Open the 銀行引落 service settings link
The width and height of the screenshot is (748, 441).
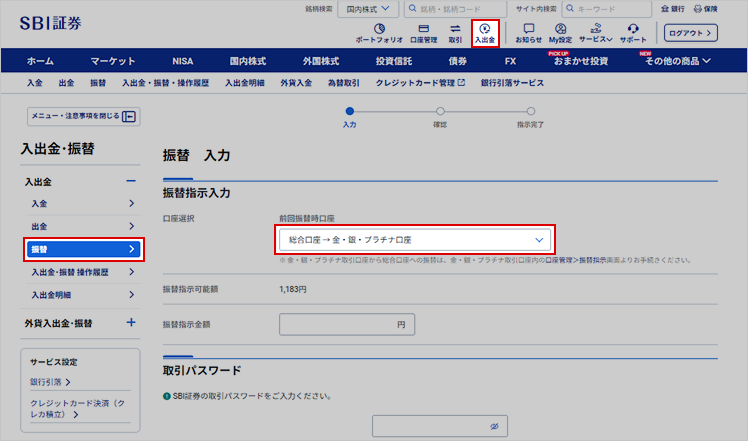click(50, 382)
